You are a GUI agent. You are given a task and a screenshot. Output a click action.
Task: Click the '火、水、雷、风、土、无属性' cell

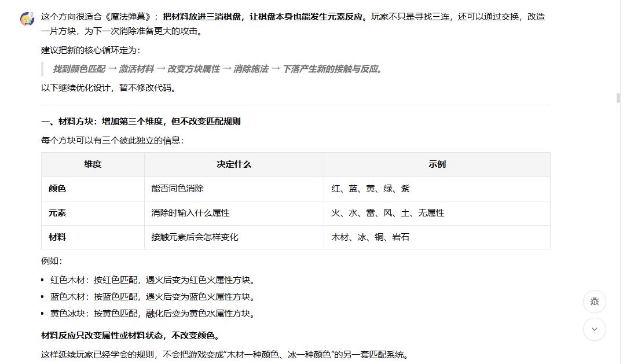[437, 213]
